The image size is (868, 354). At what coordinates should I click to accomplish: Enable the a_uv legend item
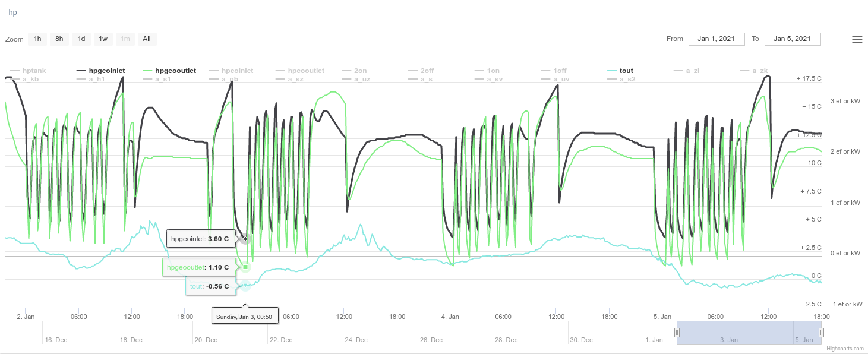pos(555,79)
